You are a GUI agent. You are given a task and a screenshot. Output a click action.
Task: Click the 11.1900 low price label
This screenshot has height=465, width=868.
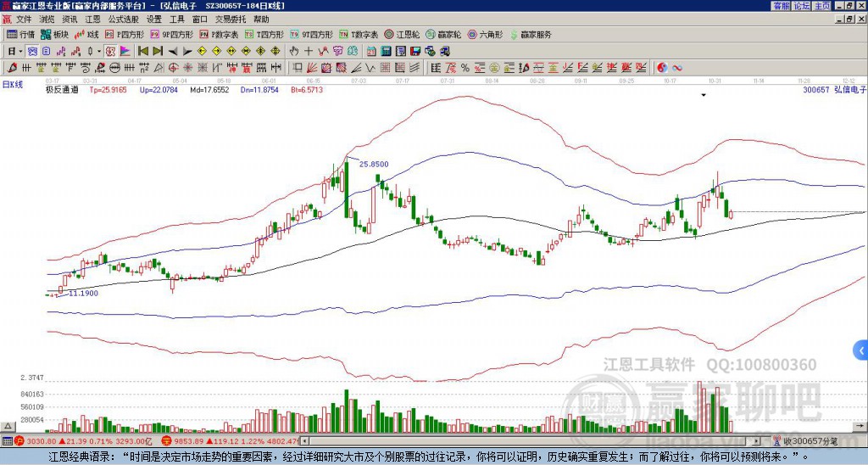83,294
